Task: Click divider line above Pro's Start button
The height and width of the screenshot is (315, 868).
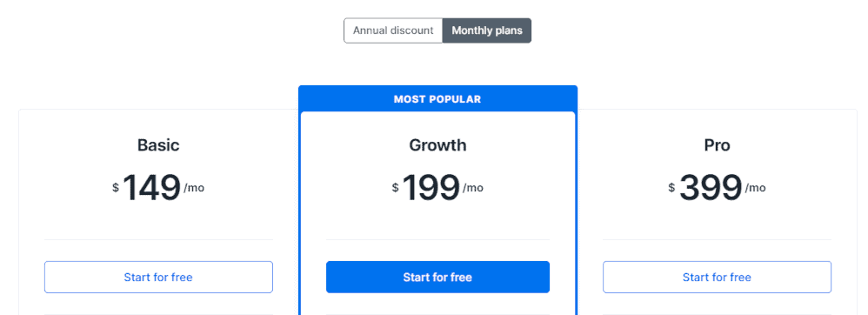Action: click(717, 239)
